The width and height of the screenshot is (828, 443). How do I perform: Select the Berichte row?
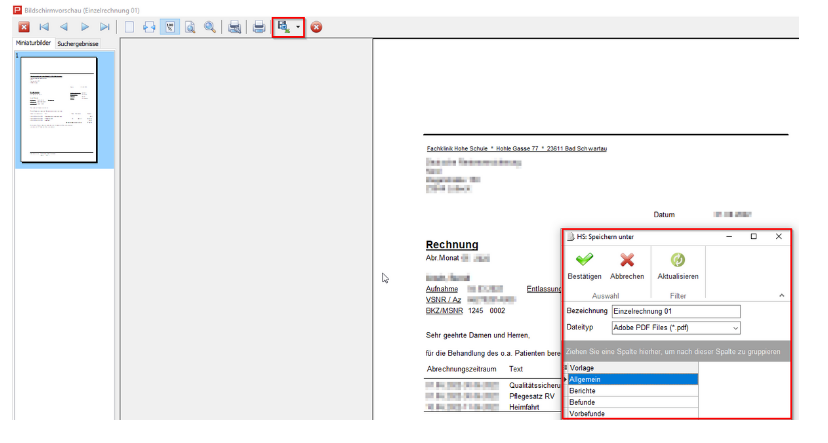click(x=632, y=391)
